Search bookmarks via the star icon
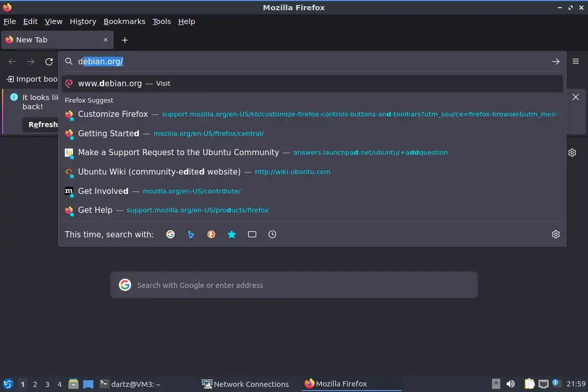588x392 pixels. 232,234
